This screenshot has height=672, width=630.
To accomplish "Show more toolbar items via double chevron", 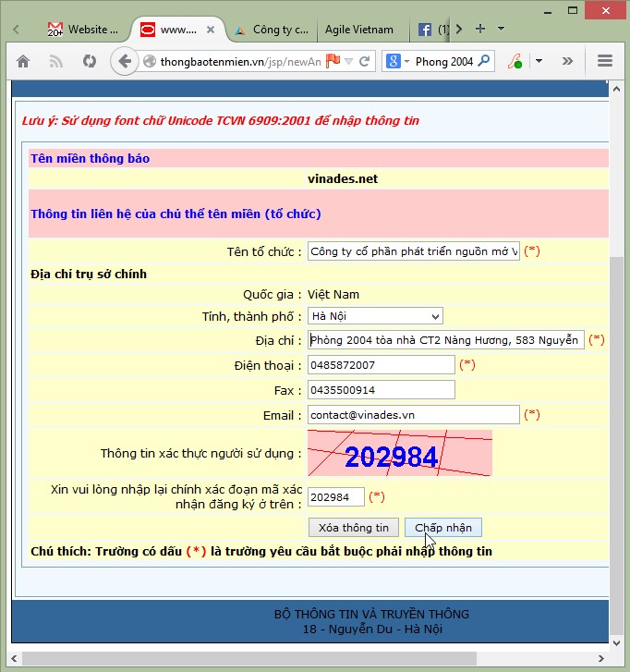I will [567, 61].
